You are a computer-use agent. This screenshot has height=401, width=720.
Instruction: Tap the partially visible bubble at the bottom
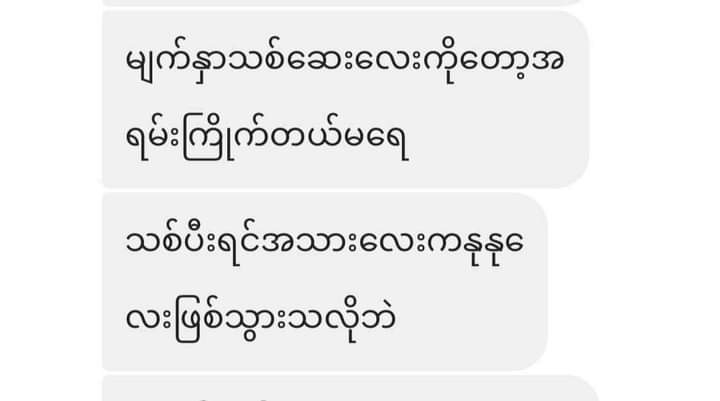click(x=350, y=388)
